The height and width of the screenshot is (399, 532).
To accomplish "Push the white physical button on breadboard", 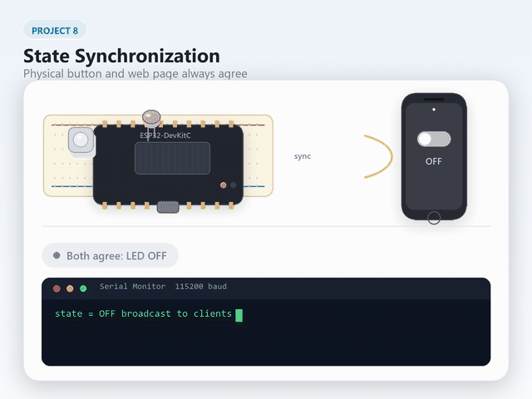I will 81,140.
